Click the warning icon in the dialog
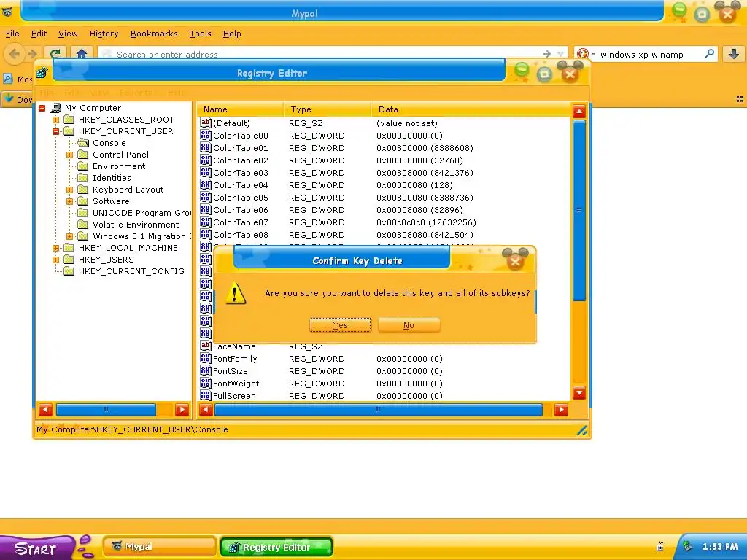This screenshot has width=747, height=560. 236,293
